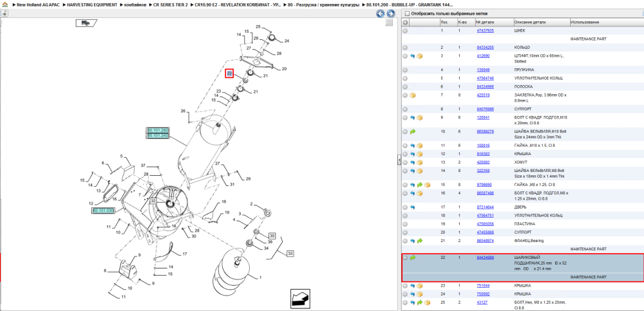
Task: Click the green arrow in highlighted row 84434989
Action: 413,258
